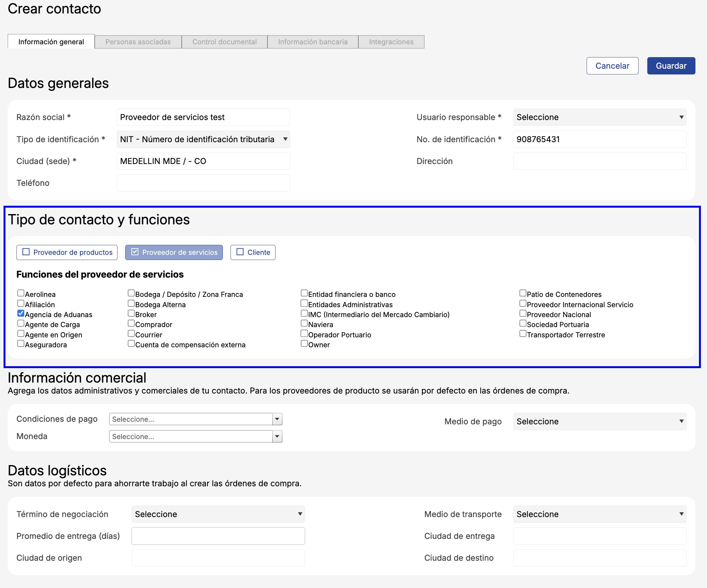Open the Información bancaria tab
Image resolution: width=707 pixels, height=588 pixels.
point(312,42)
